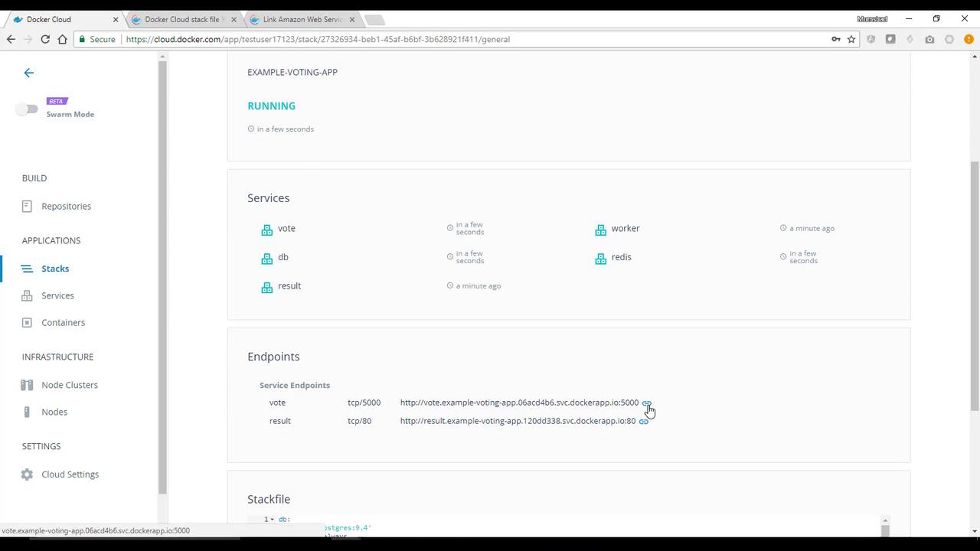The image size is (980, 551).
Task: Open the db service
Action: point(283,257)
